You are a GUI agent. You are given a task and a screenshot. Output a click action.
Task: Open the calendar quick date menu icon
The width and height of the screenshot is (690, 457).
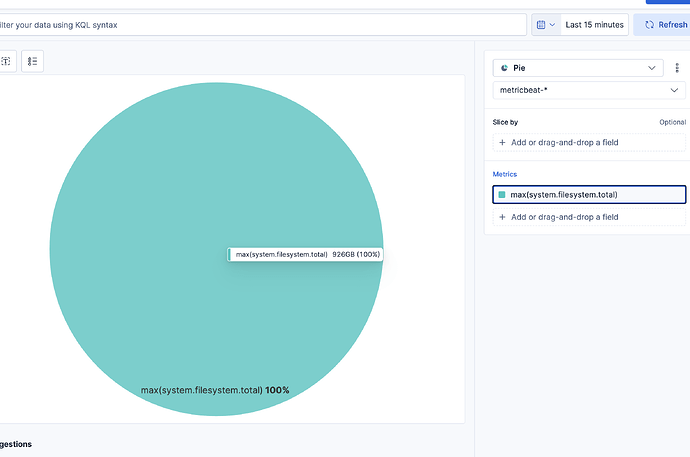click(x=541, y=25)
